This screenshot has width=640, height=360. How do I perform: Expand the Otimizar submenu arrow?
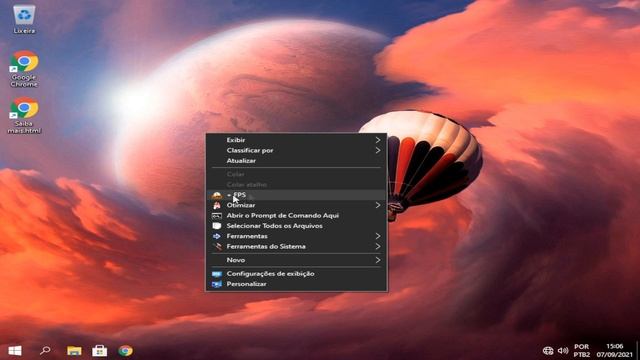[x=378, y=205]
